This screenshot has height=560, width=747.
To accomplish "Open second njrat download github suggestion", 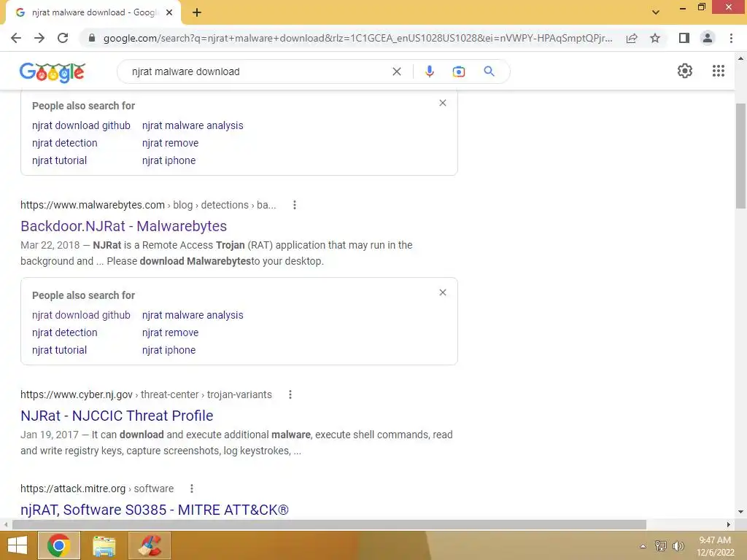I will [81, 315].
